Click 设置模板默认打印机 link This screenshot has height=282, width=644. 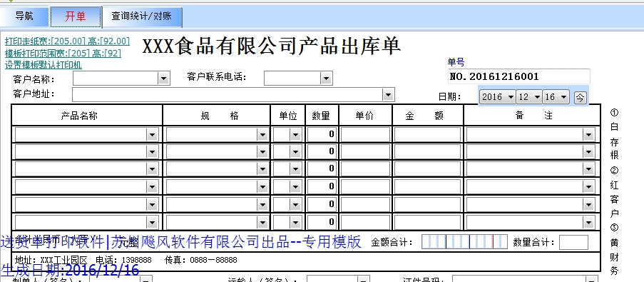point(43,65)
